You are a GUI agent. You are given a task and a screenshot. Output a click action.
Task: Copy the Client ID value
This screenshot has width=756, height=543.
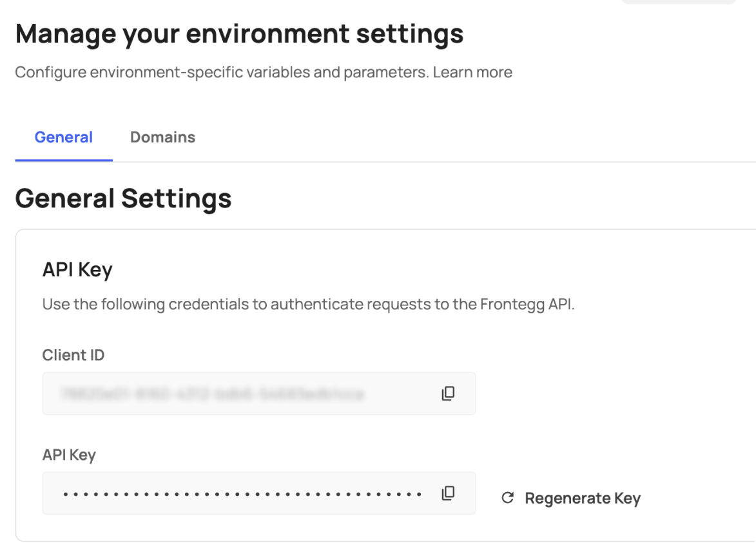click(448, 394)
